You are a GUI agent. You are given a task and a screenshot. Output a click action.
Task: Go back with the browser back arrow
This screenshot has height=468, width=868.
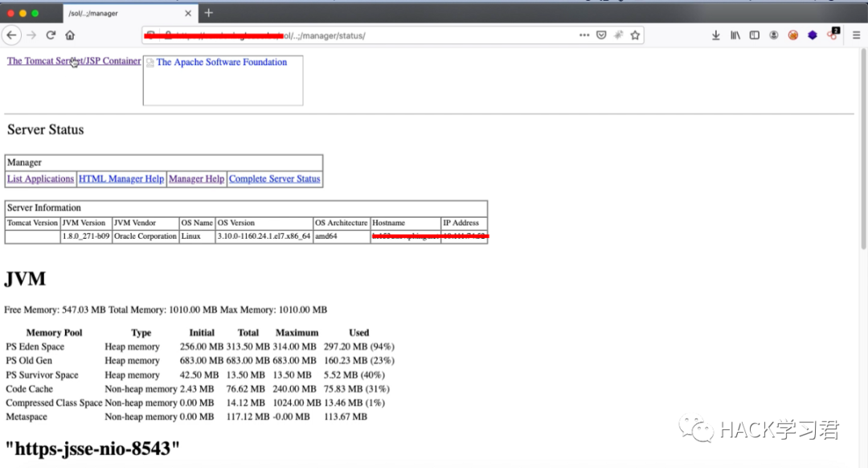pos(11,35)
